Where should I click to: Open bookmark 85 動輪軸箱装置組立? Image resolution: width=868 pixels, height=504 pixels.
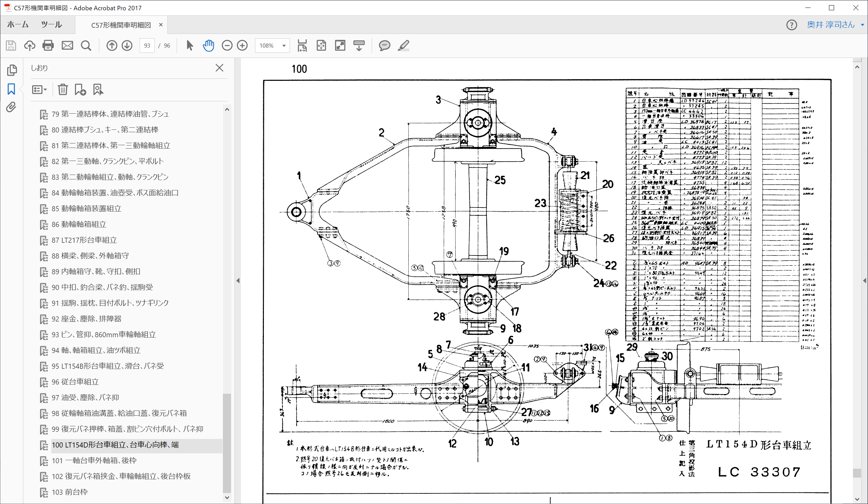(86, 209)
